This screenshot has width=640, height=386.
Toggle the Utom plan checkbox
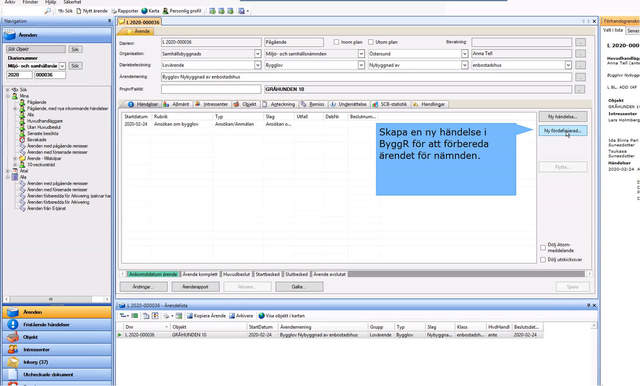pos(371,42)
